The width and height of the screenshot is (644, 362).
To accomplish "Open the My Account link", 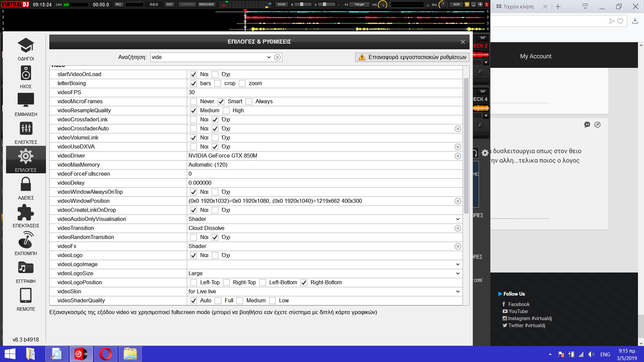I will pos(535,56).
